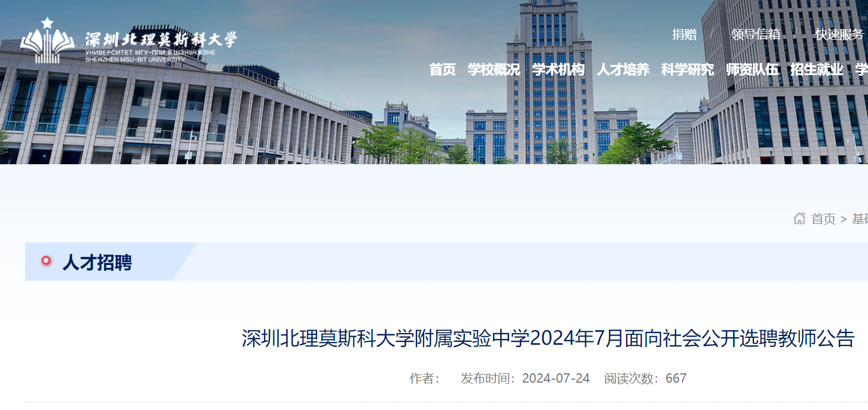Viewport: 868px width, 410px height.
Task: Open the 领导信箱 link
Action: point(756,34)
